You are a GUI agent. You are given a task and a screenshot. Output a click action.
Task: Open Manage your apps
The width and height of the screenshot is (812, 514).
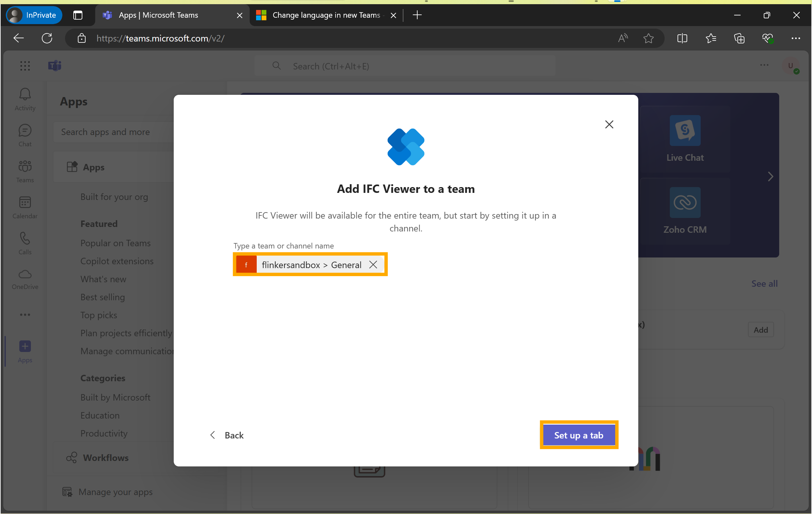click(x=107, y=492)
